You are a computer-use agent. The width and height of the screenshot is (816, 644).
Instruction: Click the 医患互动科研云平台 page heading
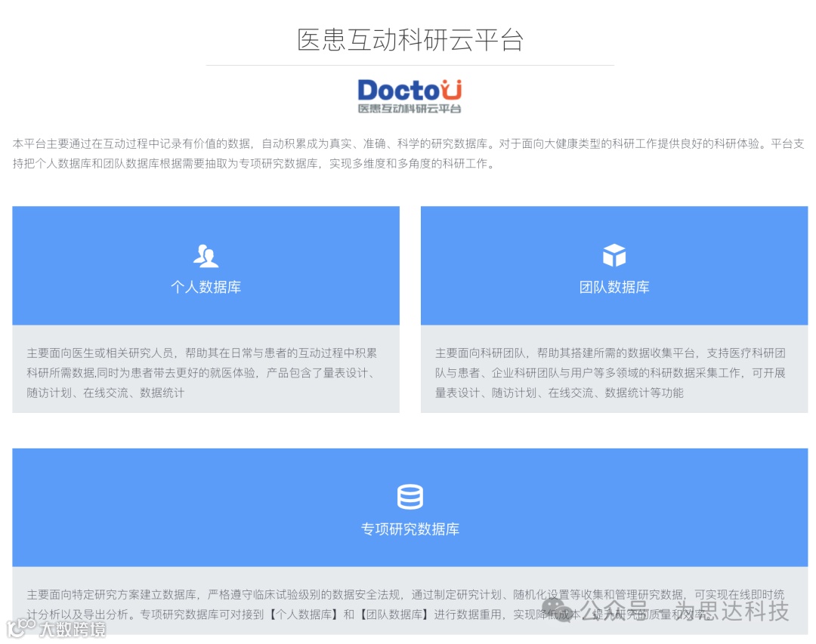(410, 40)
